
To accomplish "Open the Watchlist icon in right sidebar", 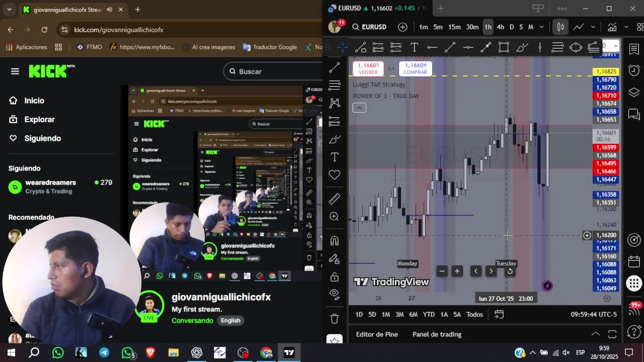I will [634, 49].
